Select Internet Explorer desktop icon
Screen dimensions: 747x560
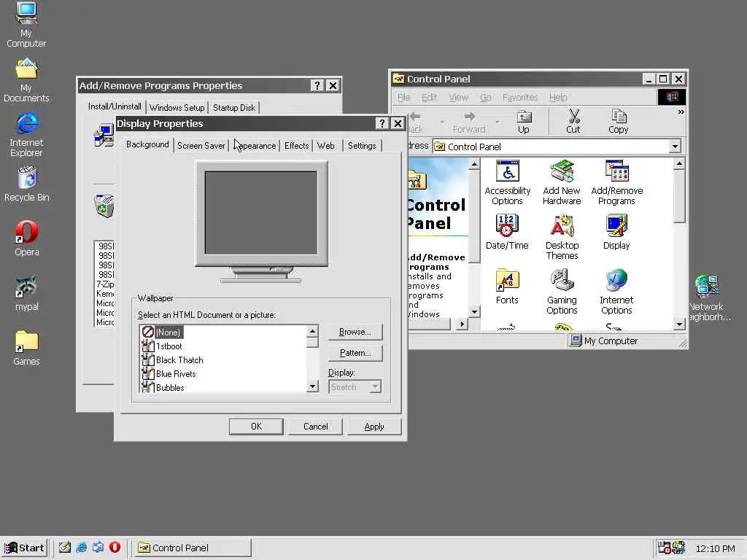pos(26,135)
